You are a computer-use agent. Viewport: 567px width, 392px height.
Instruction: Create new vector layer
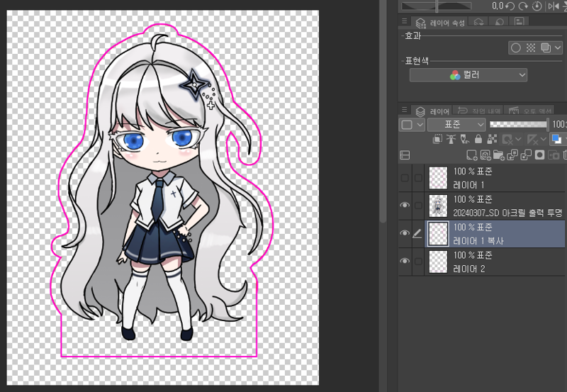pos(485,155)
